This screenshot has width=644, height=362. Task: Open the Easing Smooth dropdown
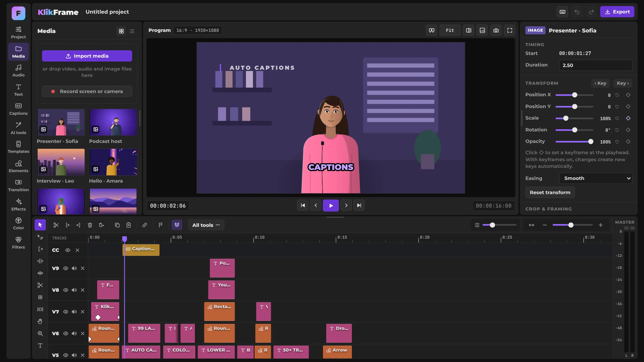[x=595, y=178]
